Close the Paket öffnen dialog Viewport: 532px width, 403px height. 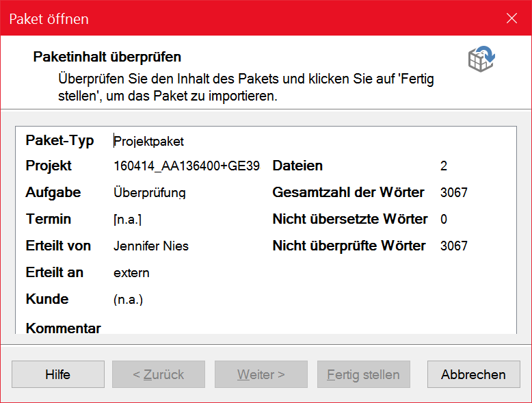[511, 18]
